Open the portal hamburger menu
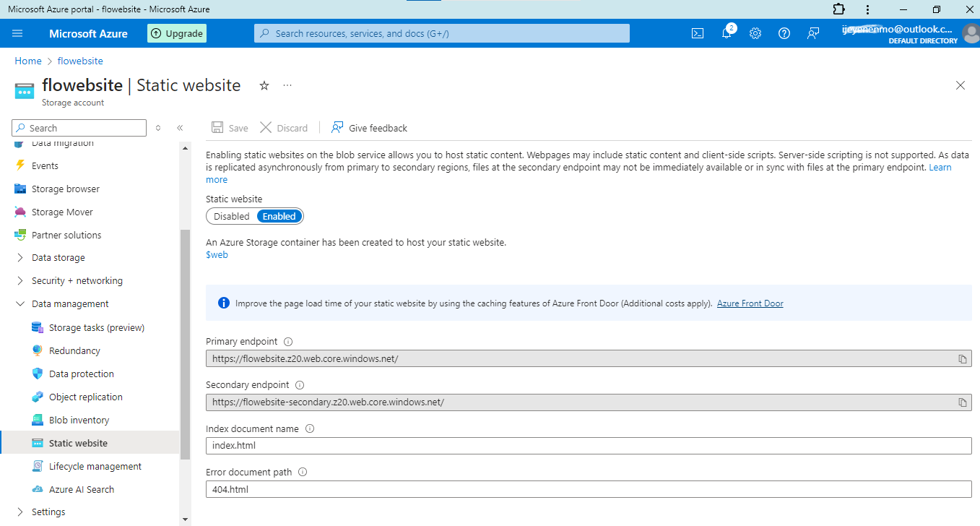Screen dimensions: 980x526 [18, 33]
